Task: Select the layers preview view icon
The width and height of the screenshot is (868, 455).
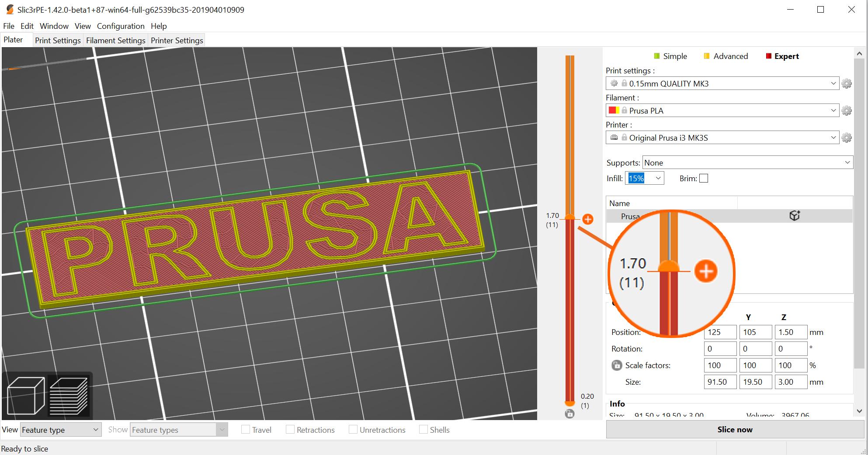Action: pos(69,396)
